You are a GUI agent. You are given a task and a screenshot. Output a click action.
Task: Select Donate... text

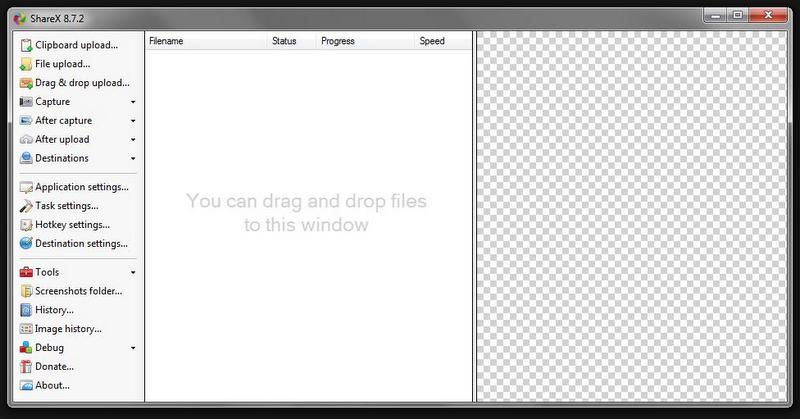(x=55, y=366)
